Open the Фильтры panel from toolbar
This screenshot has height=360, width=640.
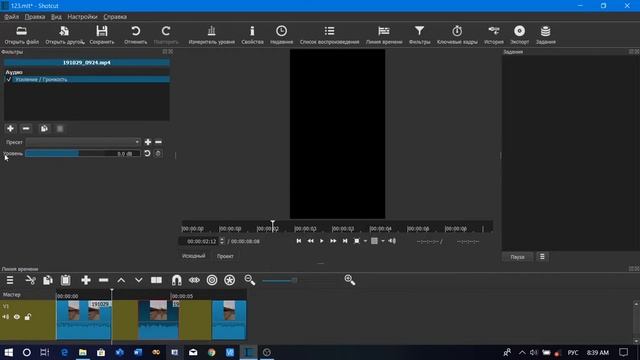[419, 35]
